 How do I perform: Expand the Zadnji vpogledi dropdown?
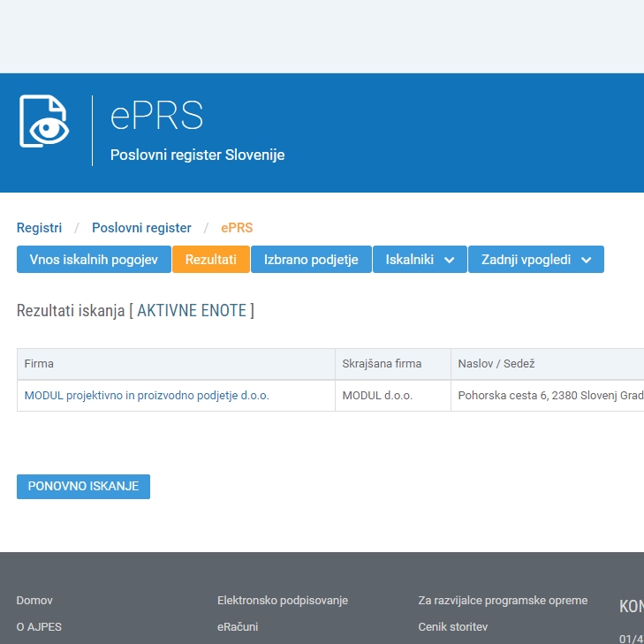pyautogui.click(x=536, y=260)
